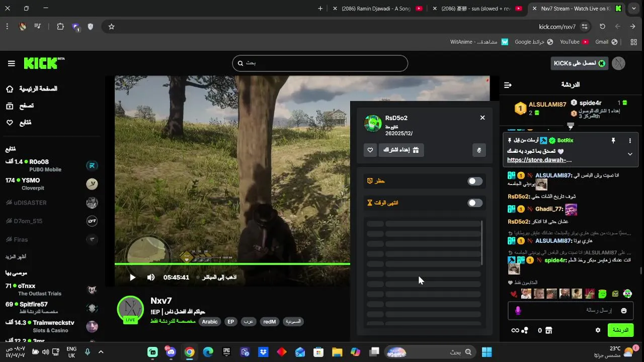Show hidden system tray icons
This screenshot has height=362, width=644.
click(x=101, y=352)
